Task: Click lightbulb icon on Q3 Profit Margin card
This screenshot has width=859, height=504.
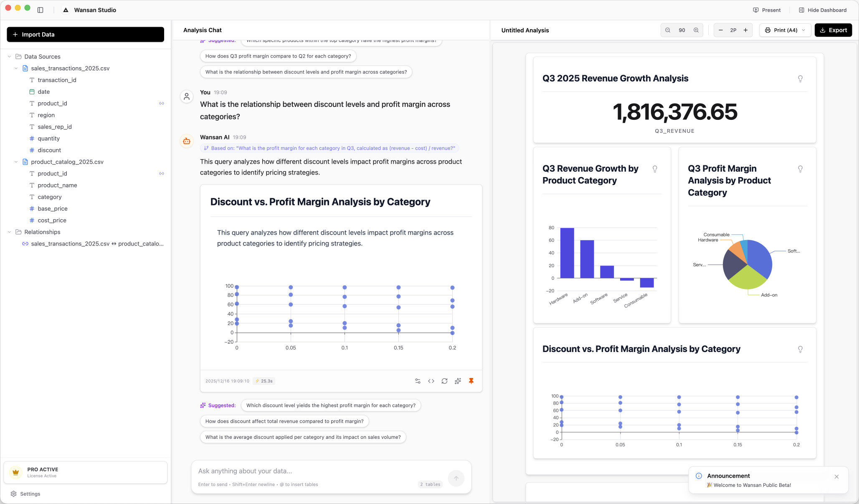Action: point(800,169)
